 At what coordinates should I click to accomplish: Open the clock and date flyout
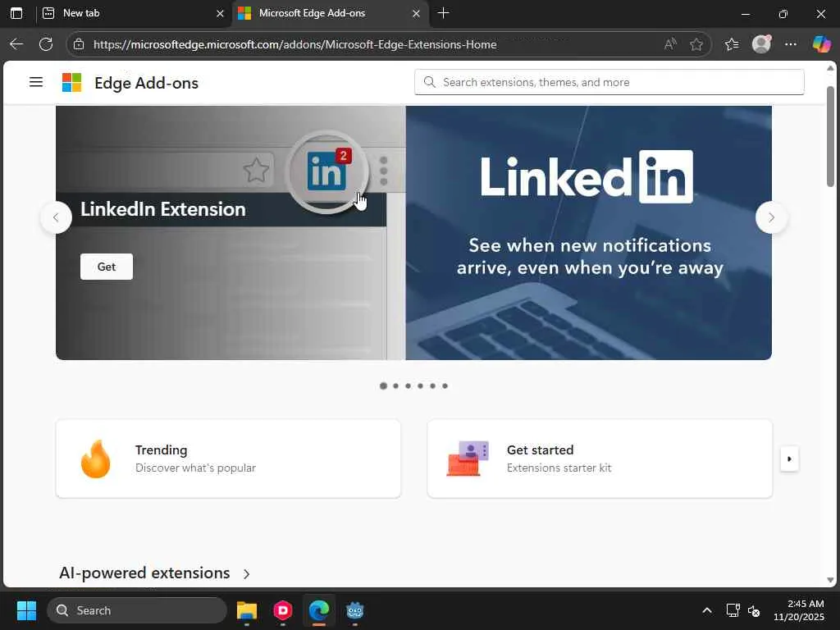coord(799,610)
